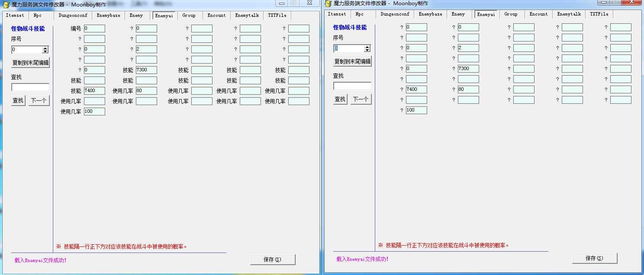
Task: Click the field containing 7400 in right window
Action: (416, 90)
